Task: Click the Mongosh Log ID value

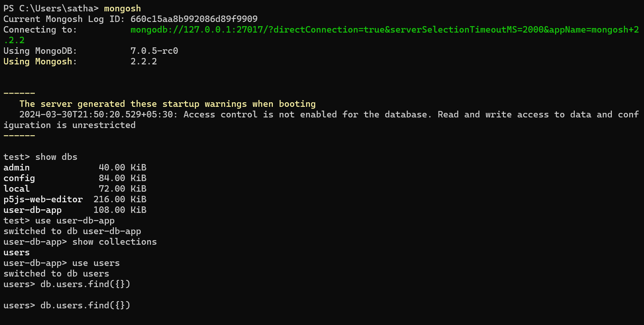Action: point(194,19)
